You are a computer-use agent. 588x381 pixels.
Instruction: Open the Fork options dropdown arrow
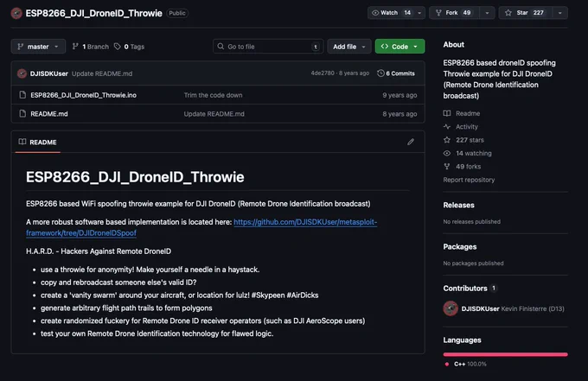pyautogui.click(x=487, y=13)
